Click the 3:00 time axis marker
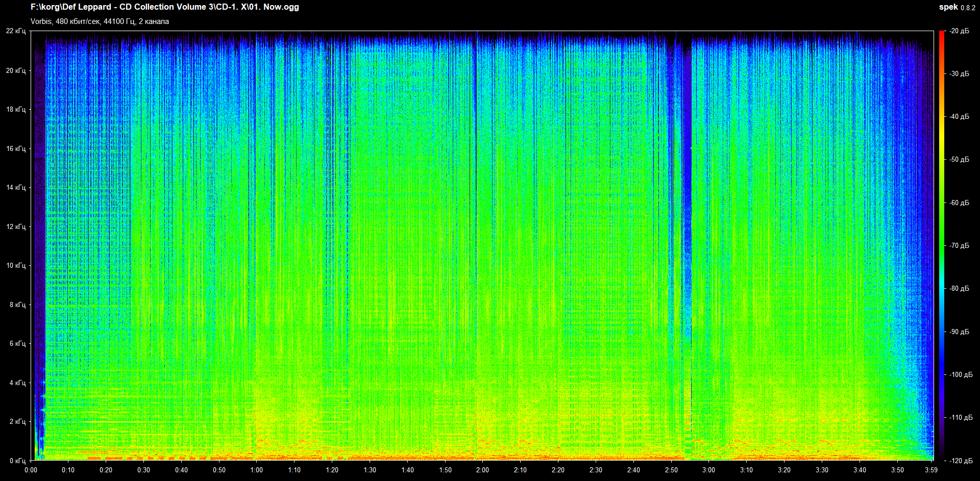The height and width of the screenshot is (481, 980). pyautogui.click(x=708, y=470)
